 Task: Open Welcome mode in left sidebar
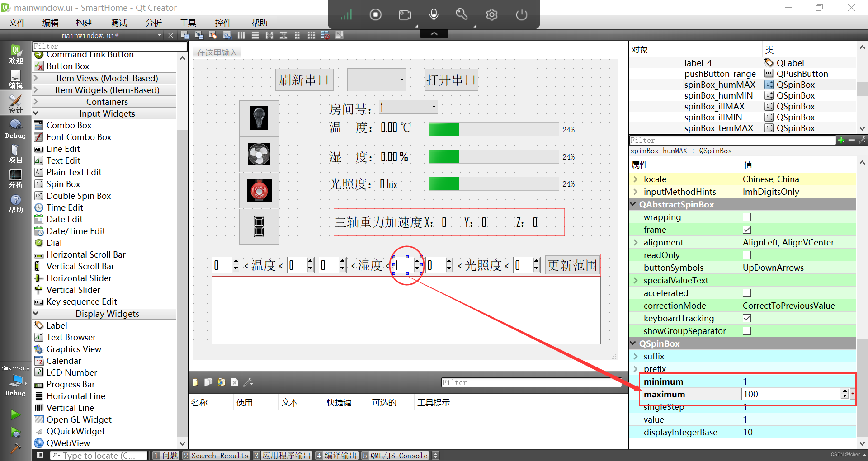pyautogui.click(x=16, y=54)
